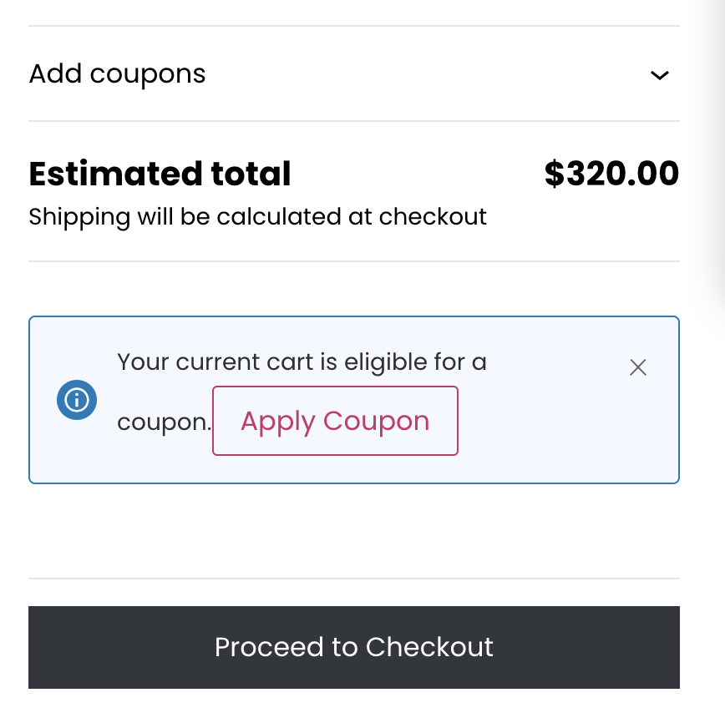
Task: Apply Coupon to the cart
Action: (335, 421)
